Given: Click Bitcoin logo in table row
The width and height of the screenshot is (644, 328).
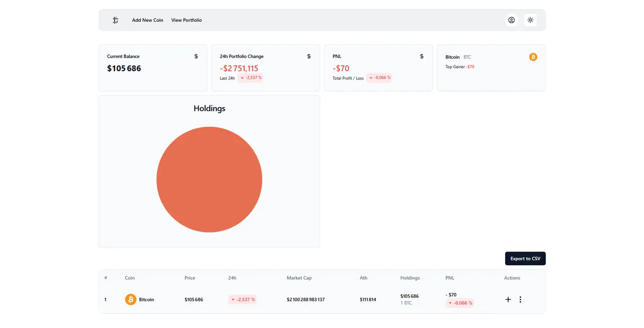Looking at the screenshot, I should click(130, 299).
